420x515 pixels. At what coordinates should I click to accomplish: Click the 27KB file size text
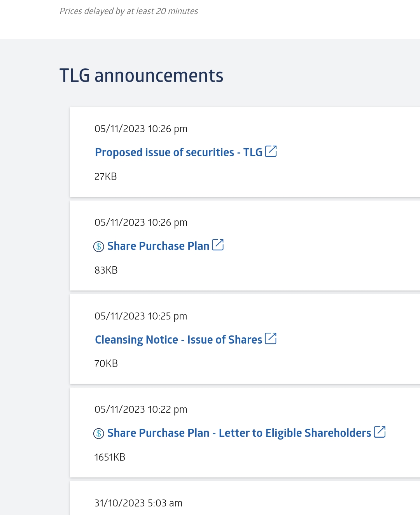105,176
